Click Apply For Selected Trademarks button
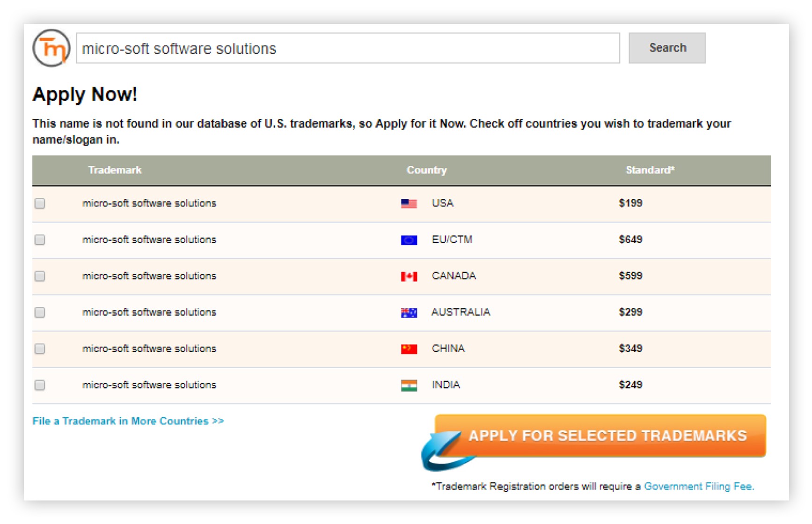 (x=600, y=436)
